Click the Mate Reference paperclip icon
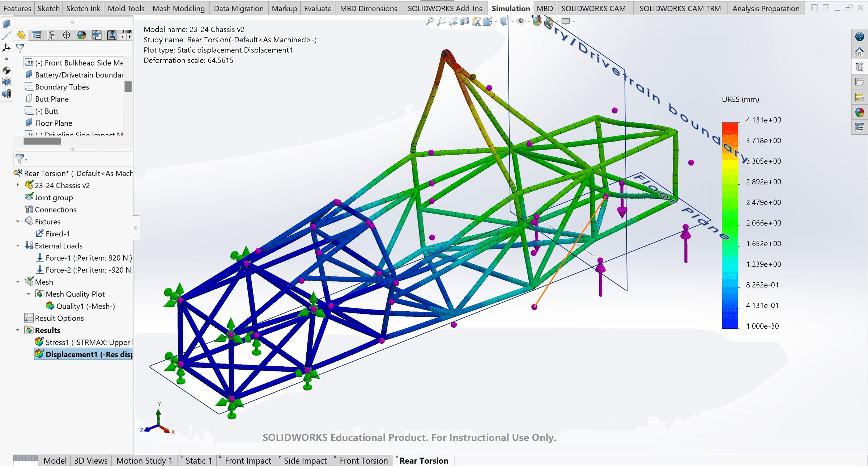868x467 pixels. click(7, 94)
